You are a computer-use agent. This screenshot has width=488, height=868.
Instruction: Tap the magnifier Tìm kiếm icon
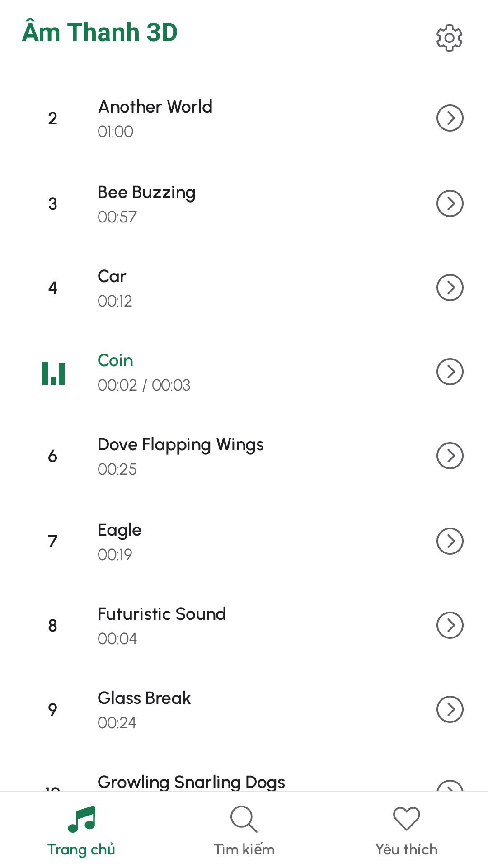coord(244,819)
